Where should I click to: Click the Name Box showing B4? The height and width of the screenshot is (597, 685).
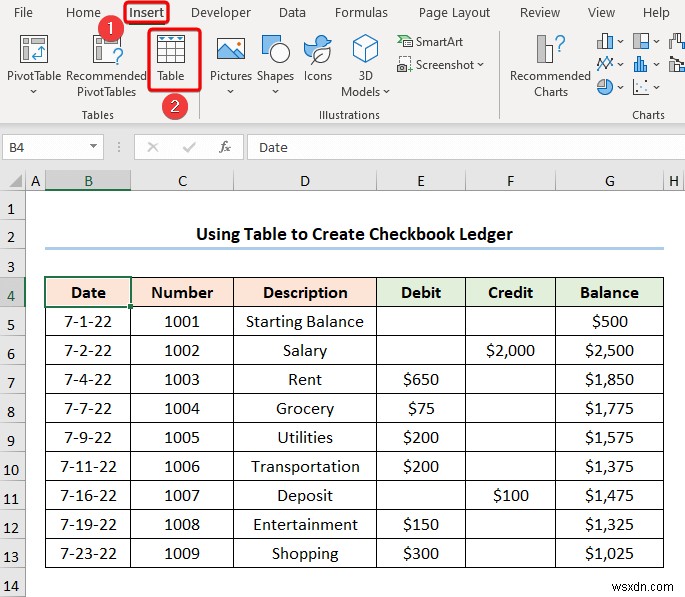53,147
